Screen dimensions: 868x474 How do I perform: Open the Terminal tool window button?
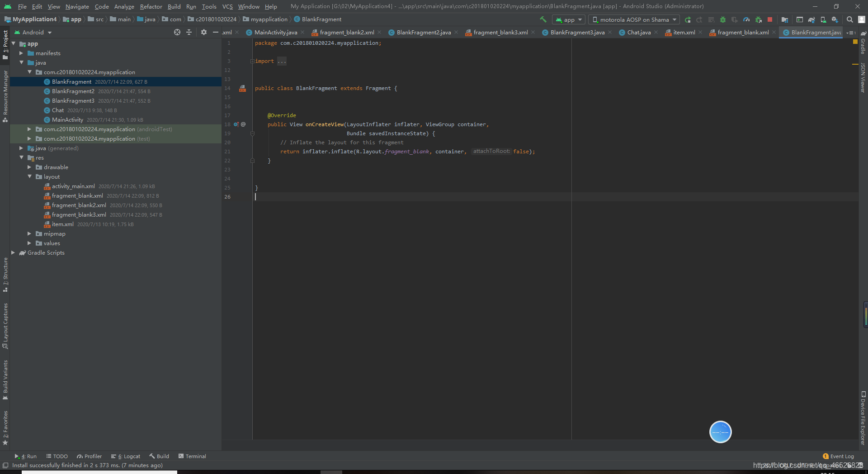pos(192,456)
